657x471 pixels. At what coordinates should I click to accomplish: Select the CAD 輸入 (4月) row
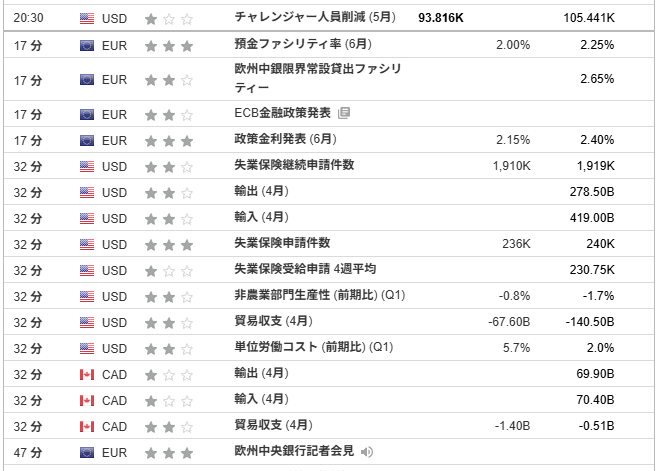click(328, 400)
